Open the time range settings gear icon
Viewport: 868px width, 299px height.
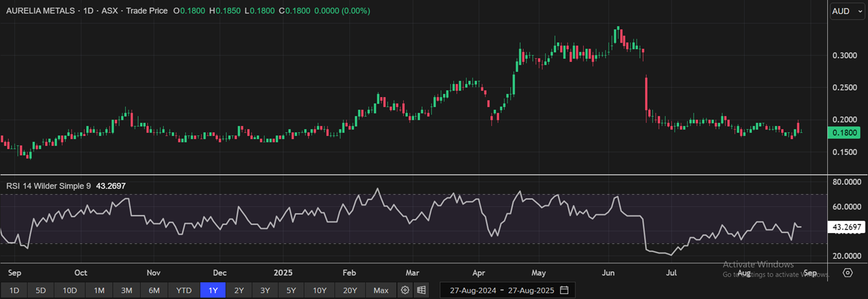click(x=405, y=290)
